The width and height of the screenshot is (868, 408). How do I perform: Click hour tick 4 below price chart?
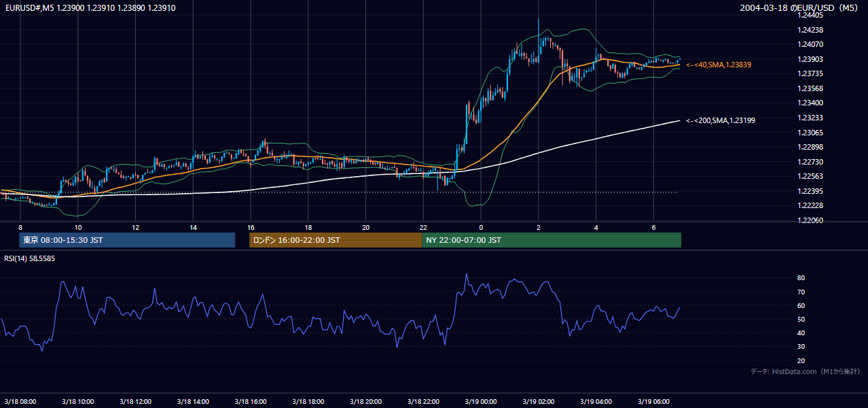click(596, 227)
